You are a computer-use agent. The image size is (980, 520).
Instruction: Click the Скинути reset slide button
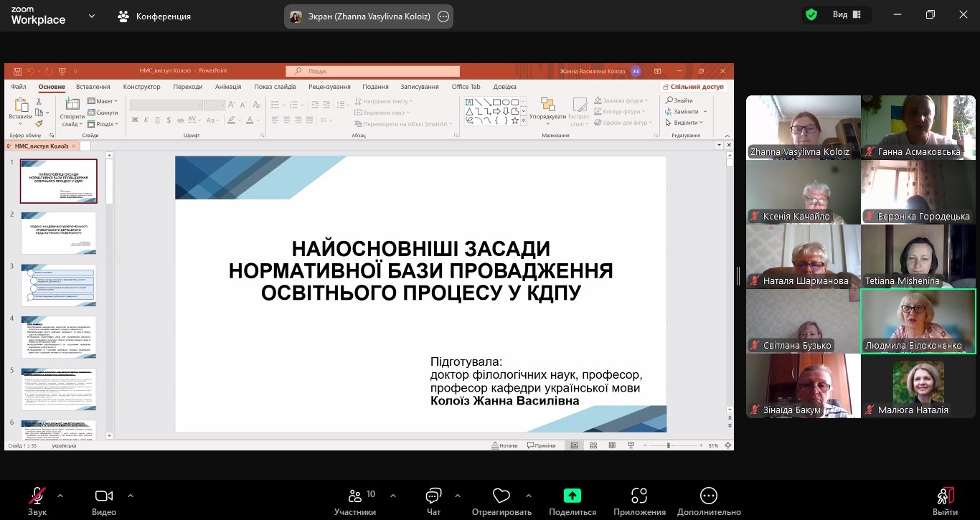[x=103, y=113]
